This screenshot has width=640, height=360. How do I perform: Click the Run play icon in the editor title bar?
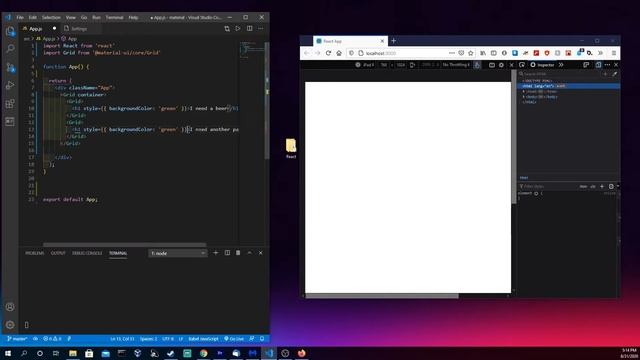pyautogui.click(x=238, y=29)
